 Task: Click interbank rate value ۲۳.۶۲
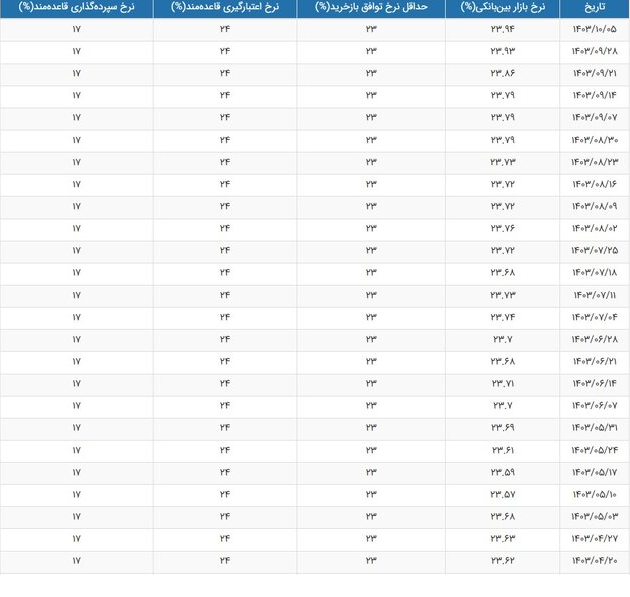point(503,560)
